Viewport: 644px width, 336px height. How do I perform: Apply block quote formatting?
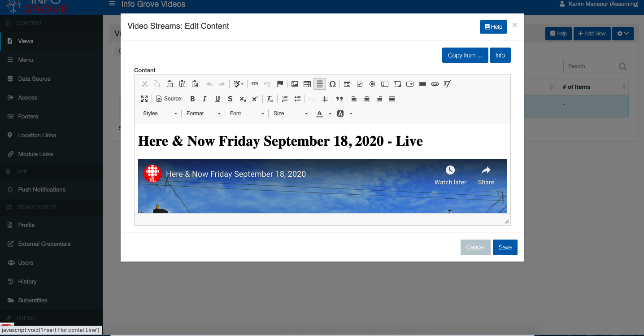[339, 99]
